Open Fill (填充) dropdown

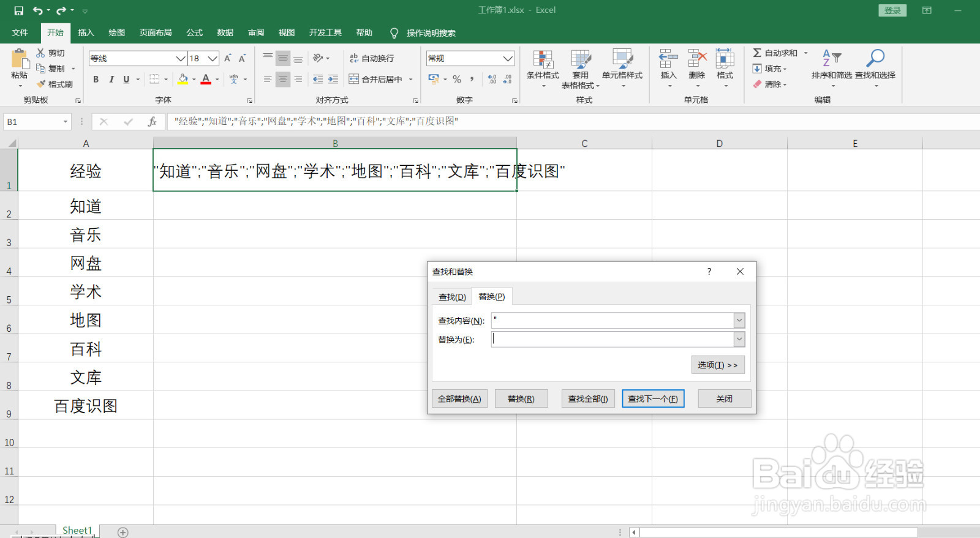(x=770, y=69)
